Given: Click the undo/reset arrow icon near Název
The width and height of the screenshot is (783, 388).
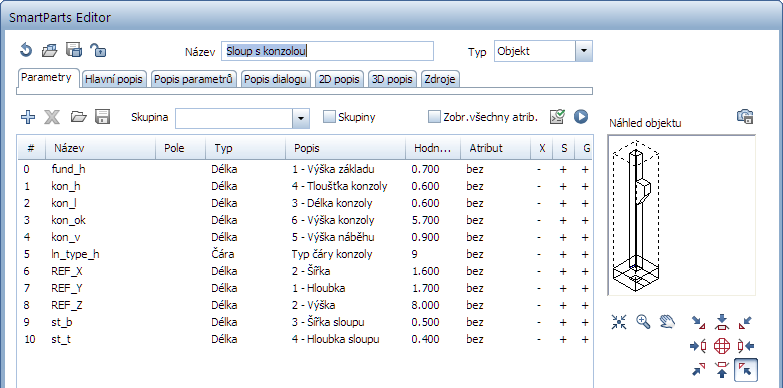Looking at the screenshot, I should pos(26,50).
